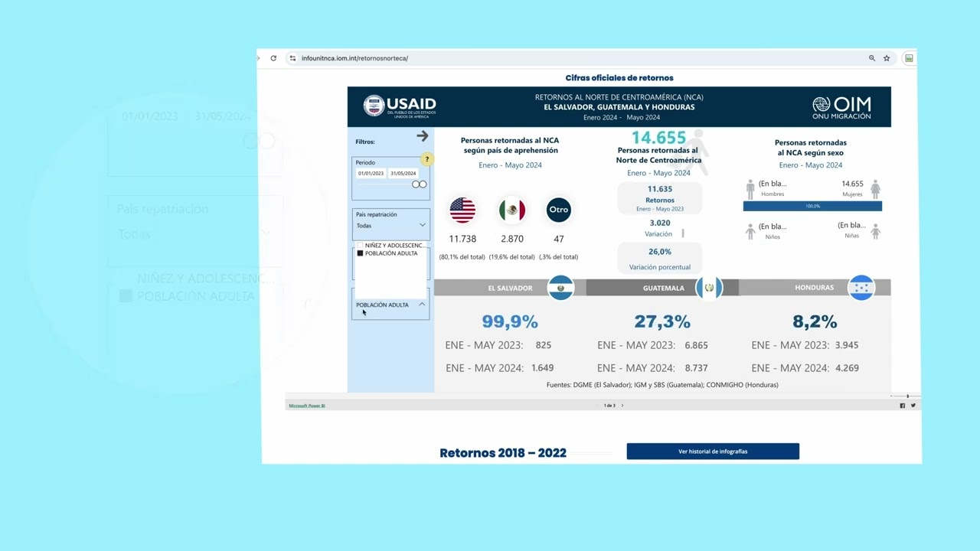Share the report on Twitter
The width and height of the screenshot is (980, 551).
pyautogui.click(x=913, y=406)
